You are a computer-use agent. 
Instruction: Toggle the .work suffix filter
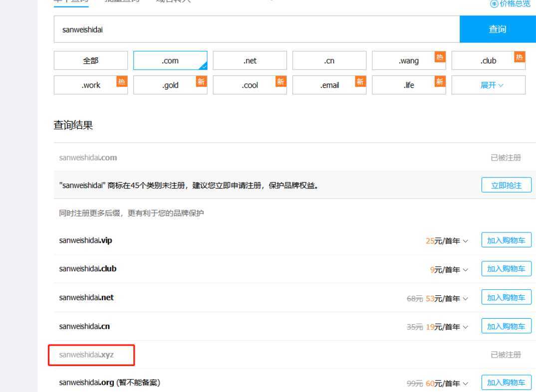tap(91, 85)
